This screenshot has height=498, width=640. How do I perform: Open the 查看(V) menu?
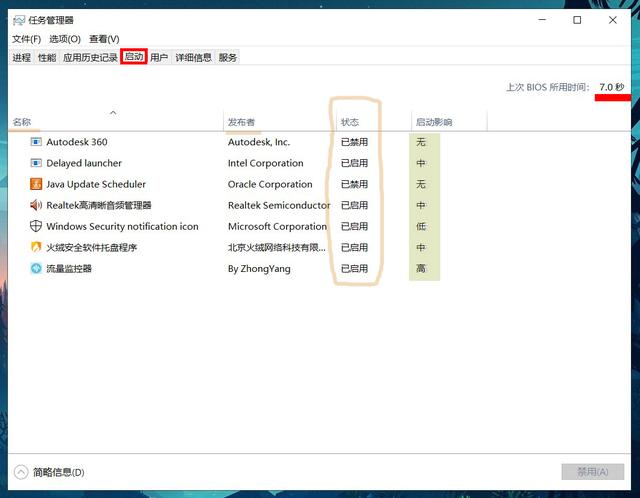104,39
